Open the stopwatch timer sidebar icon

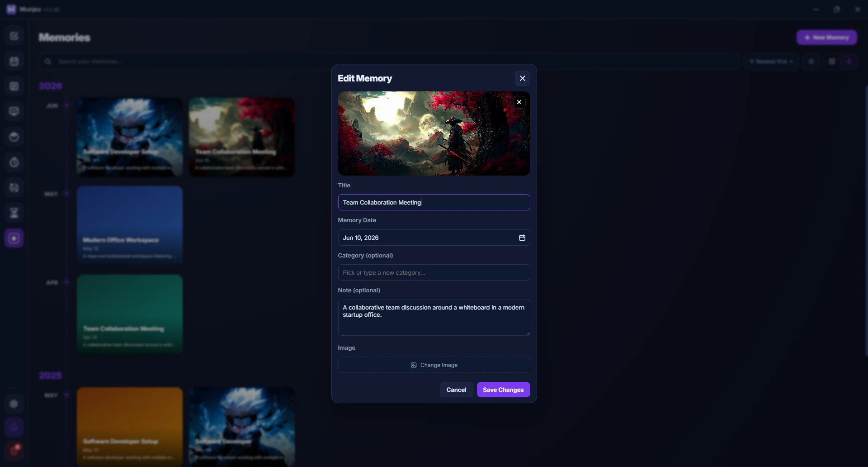(x=14, y=162)
